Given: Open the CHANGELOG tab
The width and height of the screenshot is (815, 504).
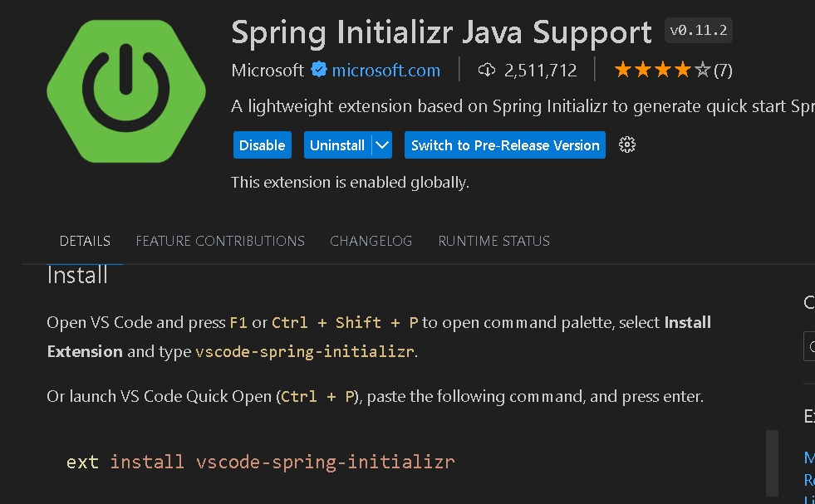Looking at the screenshot, I should coord(371,241).
